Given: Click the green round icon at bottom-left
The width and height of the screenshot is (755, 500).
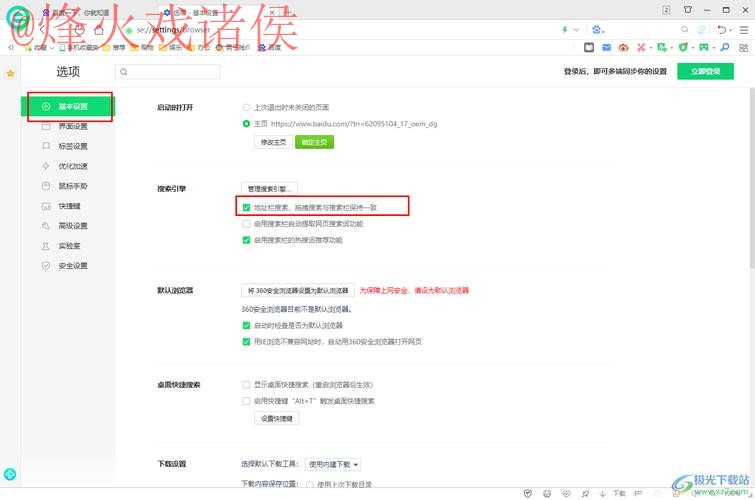Looking at the screenshot, I should tap(10, 474).
